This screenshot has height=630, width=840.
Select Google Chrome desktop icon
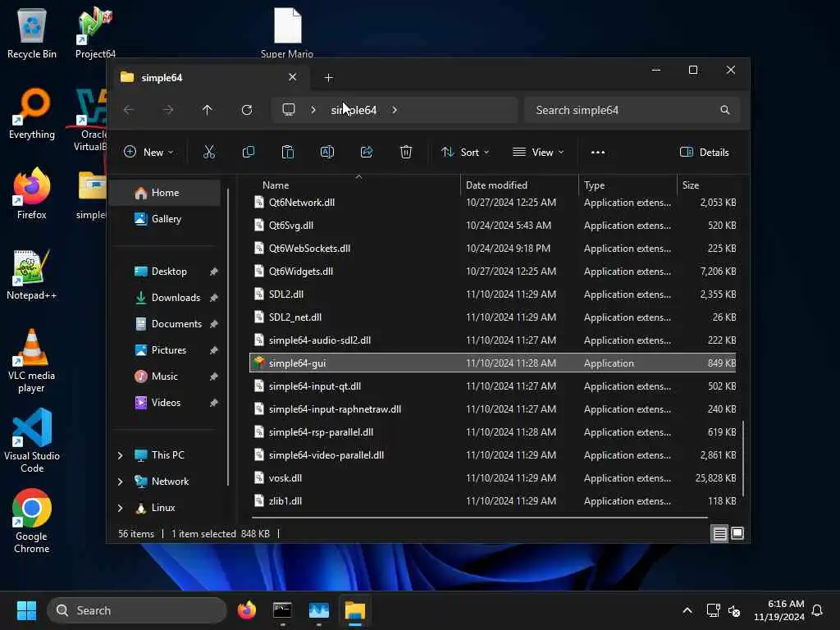pyautogui.click(x=32, y=522)
